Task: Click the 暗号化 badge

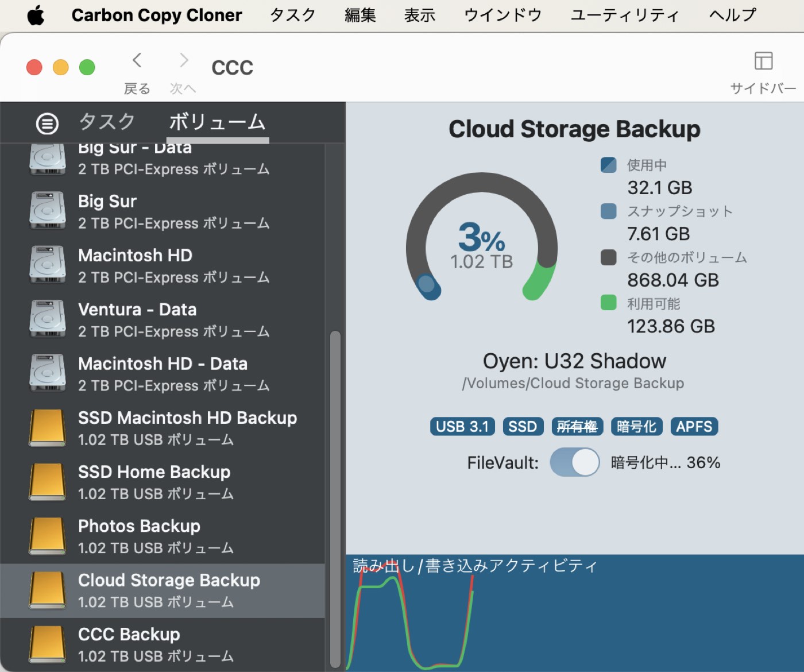Action: click(637, 427)
